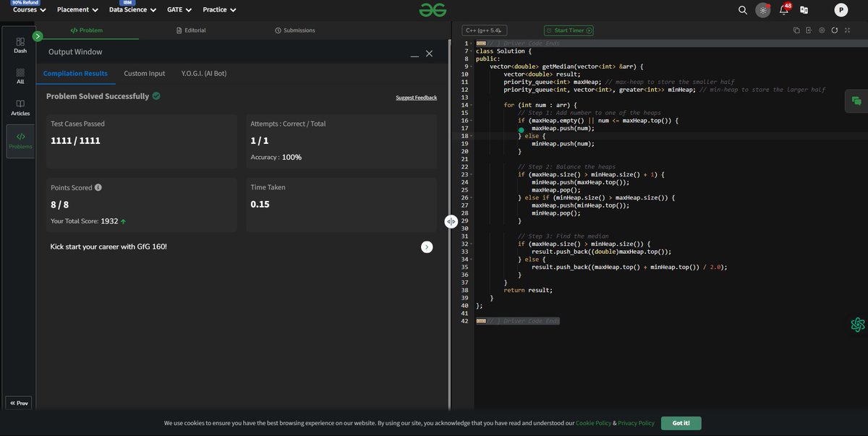Switch to the Problem tab
The height and width of the screenshot is (436, 868).
pyautogui.click(x=87, y=30)
